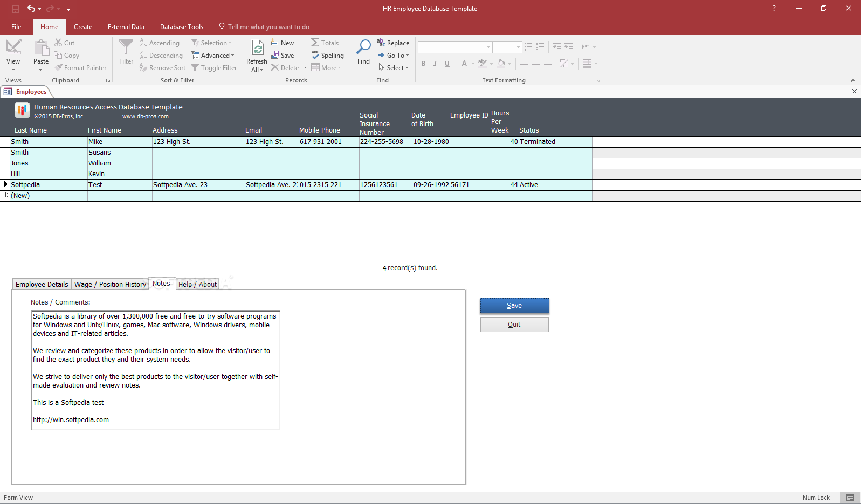The image size is (861, 504).
Task: Click the ribbon Save record button
Action: [x=283, y=56]
